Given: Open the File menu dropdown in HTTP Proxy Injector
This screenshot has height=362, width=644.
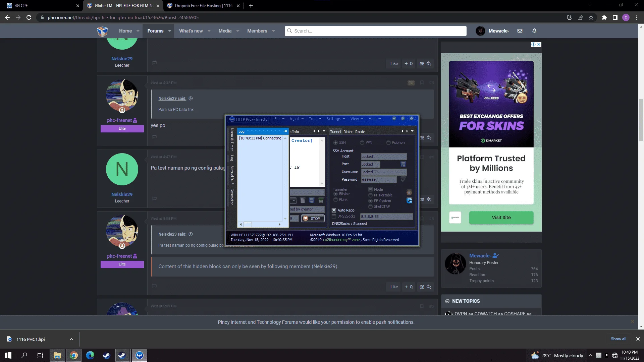Looking at the screenshot, I should [279, 119].
